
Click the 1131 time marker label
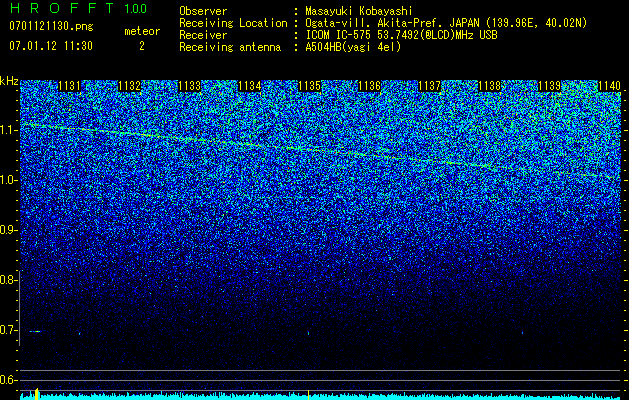click(69, 86)
